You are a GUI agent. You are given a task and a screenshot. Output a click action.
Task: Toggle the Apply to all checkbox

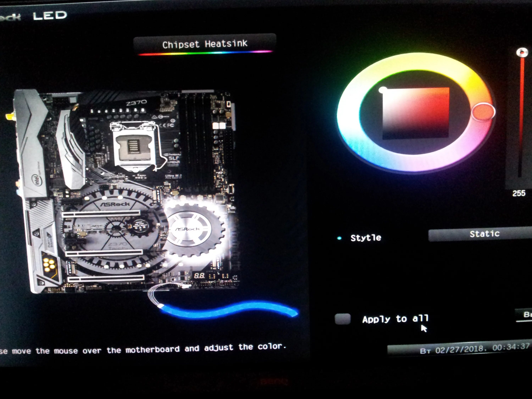click(x=342, y=319)
